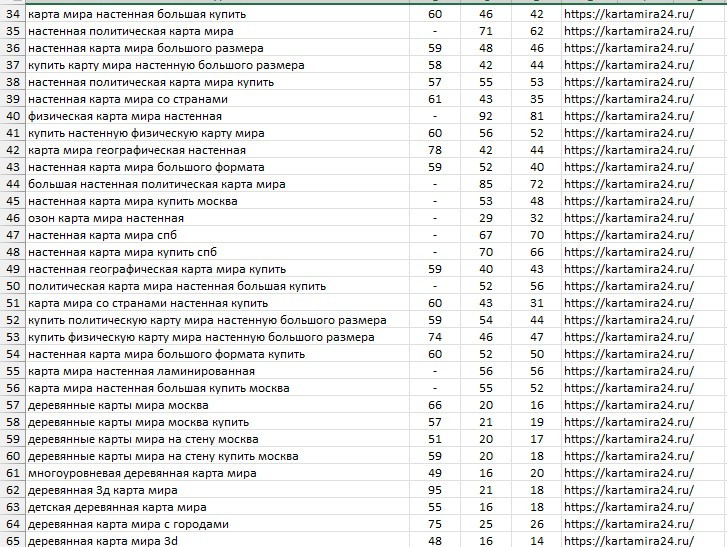Select cell 'деревянные карты мира москва' row 57
Viewport: 727px width, 547px height.
tap(217, 405)
